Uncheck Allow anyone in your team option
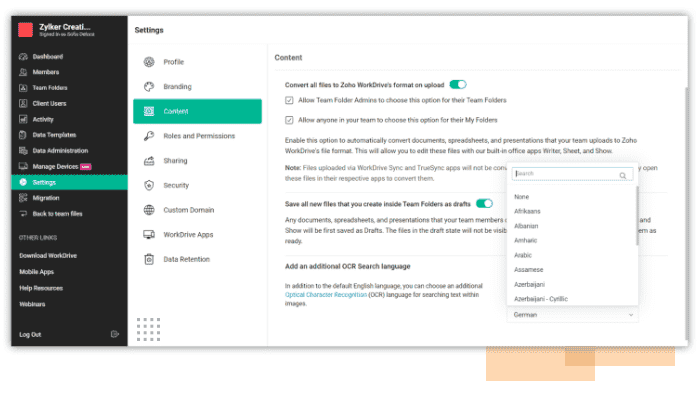 tap(289, 120)
